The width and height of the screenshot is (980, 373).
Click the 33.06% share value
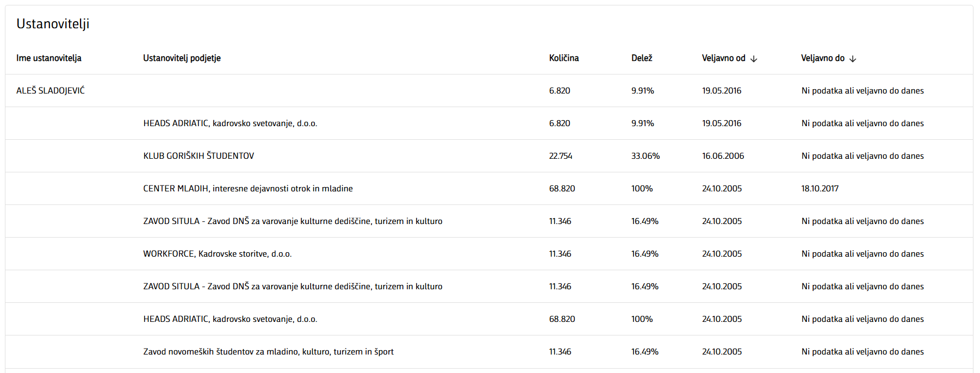(x=646, y=156)
